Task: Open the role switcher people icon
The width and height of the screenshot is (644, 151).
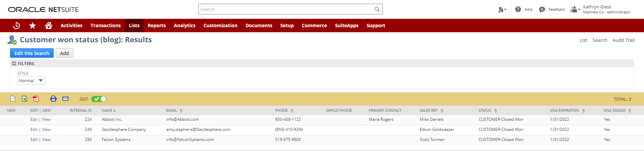Action: (x=575, y=9)
